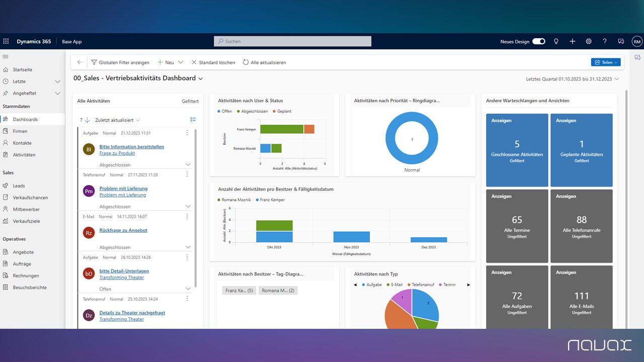Open the Letztes Quartal date range dropdown

(x=573, y=79)
